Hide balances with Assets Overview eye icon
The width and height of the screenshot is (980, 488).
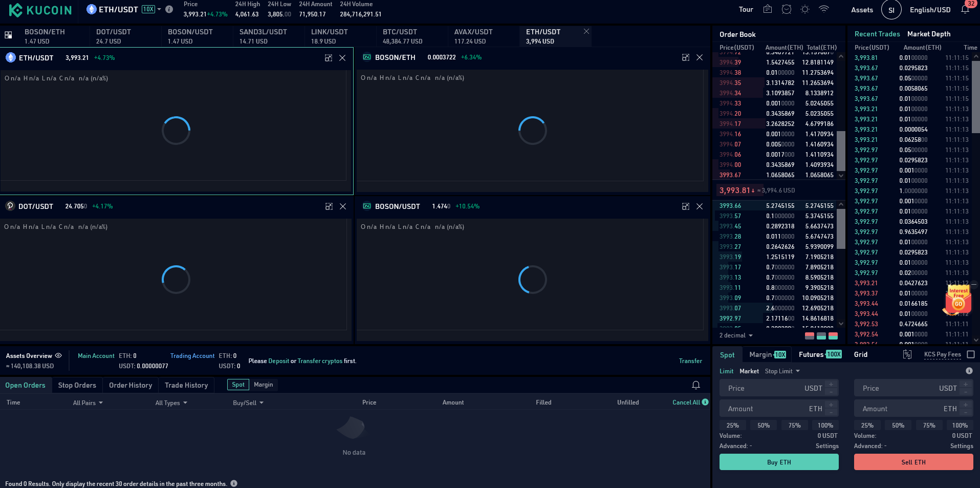point(58,355)
